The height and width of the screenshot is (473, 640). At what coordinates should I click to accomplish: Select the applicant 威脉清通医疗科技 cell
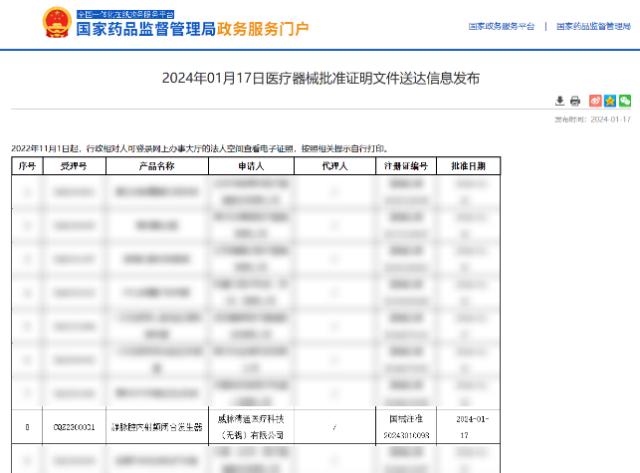coord(250,428)
